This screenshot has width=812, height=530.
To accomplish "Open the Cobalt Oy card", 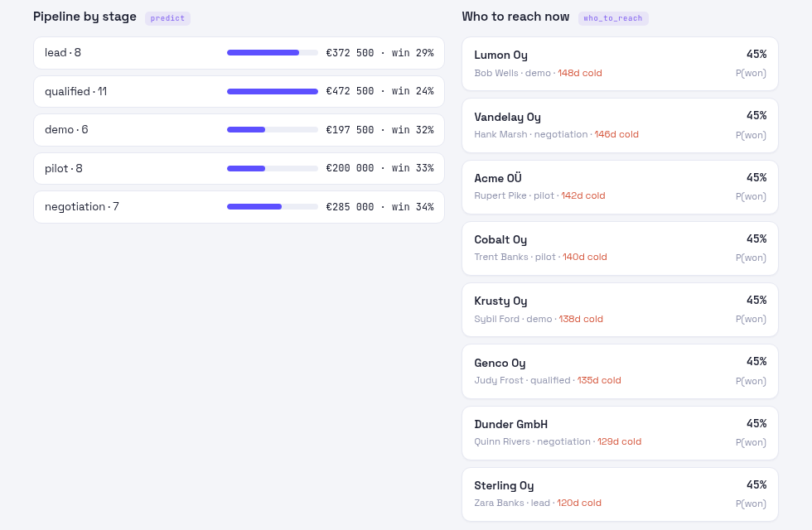I will 620,248.
